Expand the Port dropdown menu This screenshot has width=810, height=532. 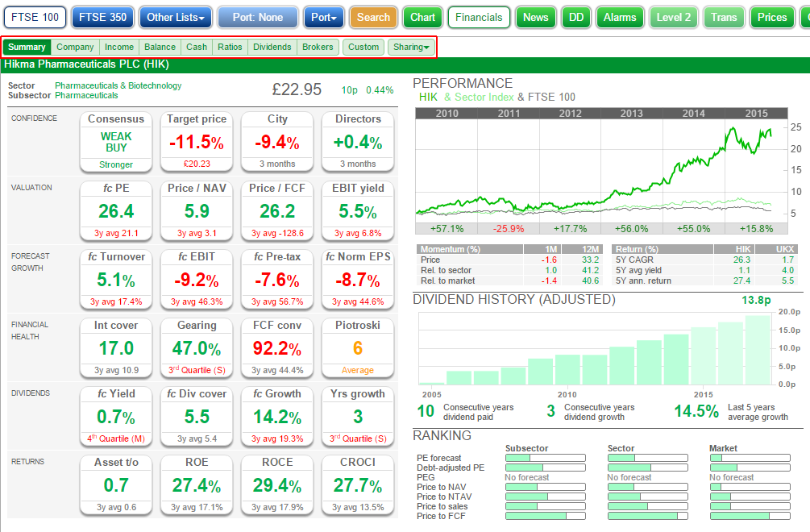click(324, 17)
